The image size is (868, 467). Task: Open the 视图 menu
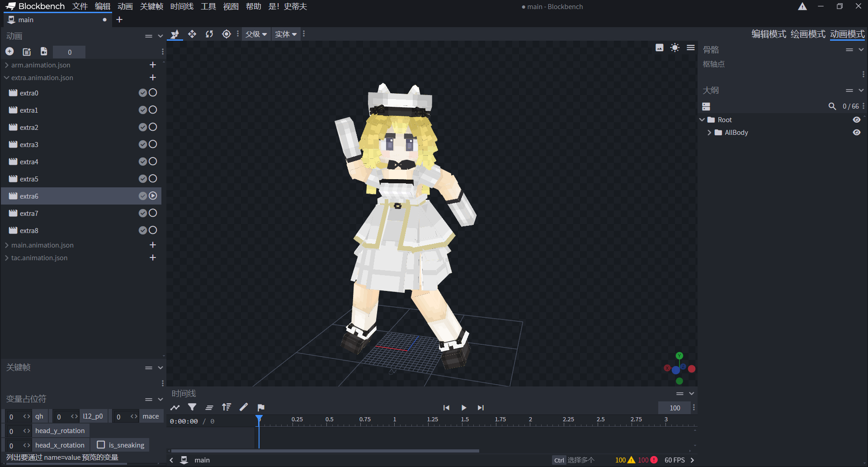(231, 6)
